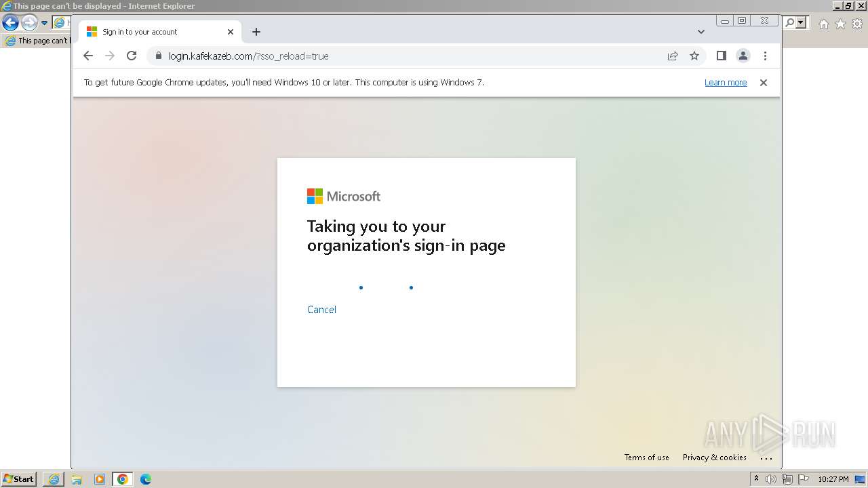Open Internet Explorer favorites star

[841, 24]
